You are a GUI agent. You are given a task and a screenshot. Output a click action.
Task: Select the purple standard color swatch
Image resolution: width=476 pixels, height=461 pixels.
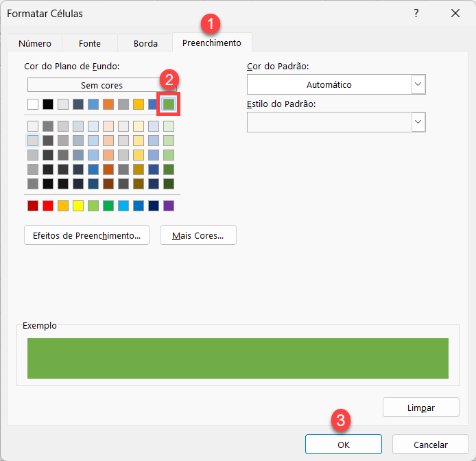(169, 206)
